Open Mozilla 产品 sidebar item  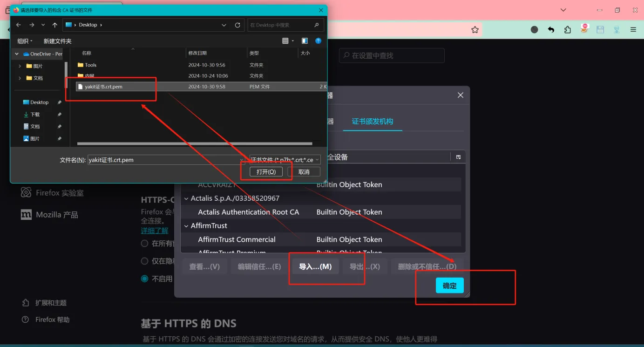pyautogui.click(x=49, y=215)
